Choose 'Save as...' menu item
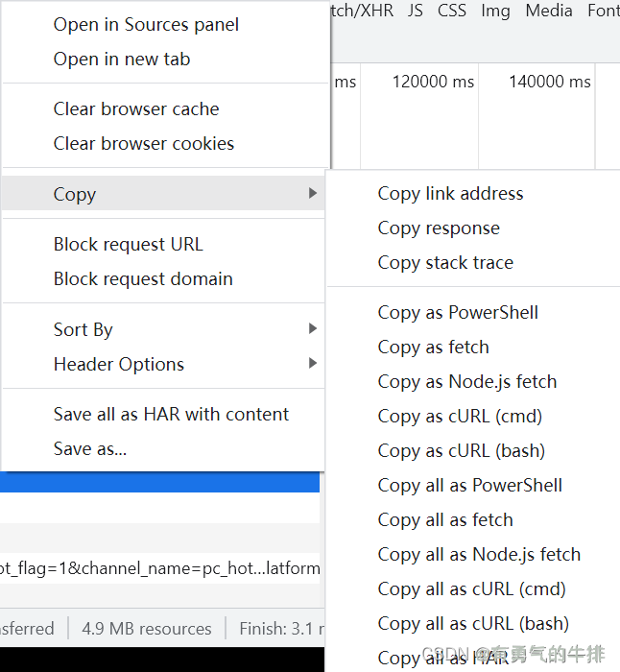 point(90,449)
